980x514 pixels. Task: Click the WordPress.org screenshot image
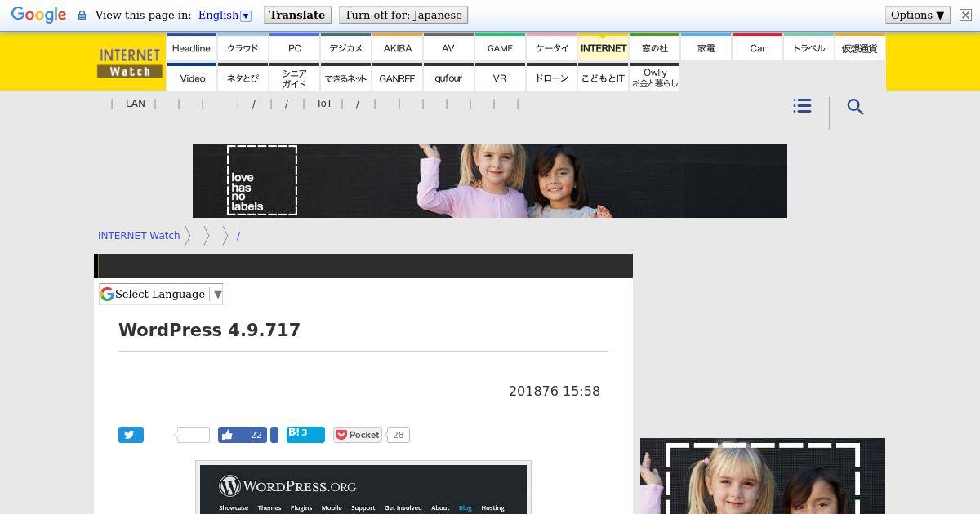[x=363, y=488]
